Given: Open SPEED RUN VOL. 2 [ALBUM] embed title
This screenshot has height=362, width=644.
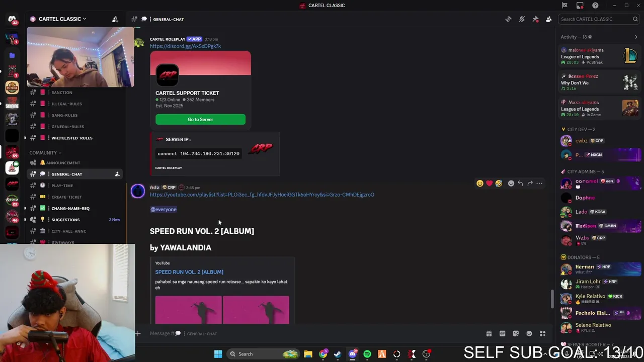Looking at the screenshot, I should pyautogui.click(x=189, y=272).
